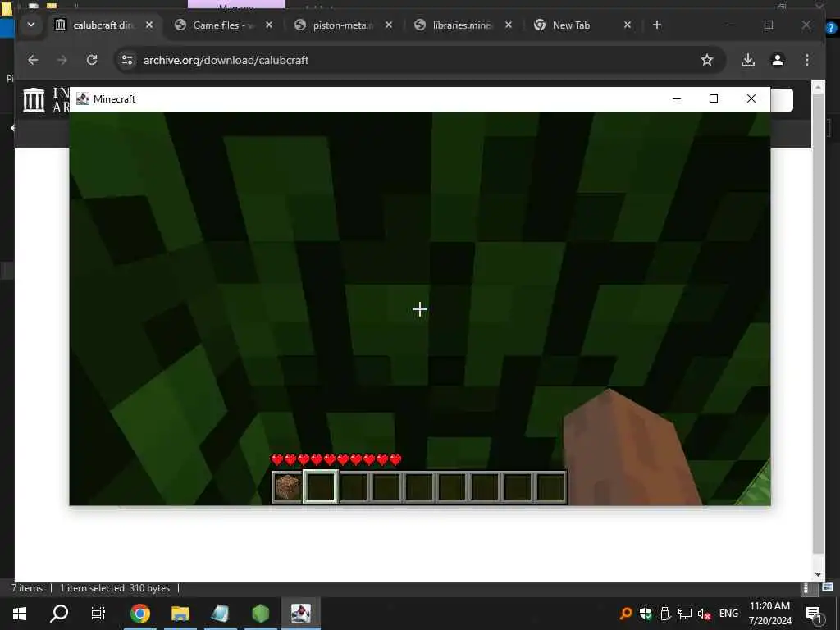
Task: Change the ENG input language
Action: [728, 614]
